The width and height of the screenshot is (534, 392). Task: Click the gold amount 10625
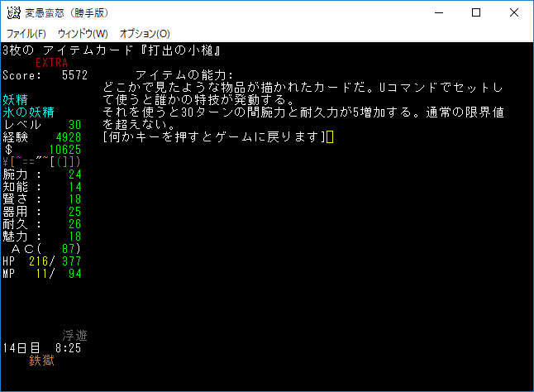(x=64, y=150)
